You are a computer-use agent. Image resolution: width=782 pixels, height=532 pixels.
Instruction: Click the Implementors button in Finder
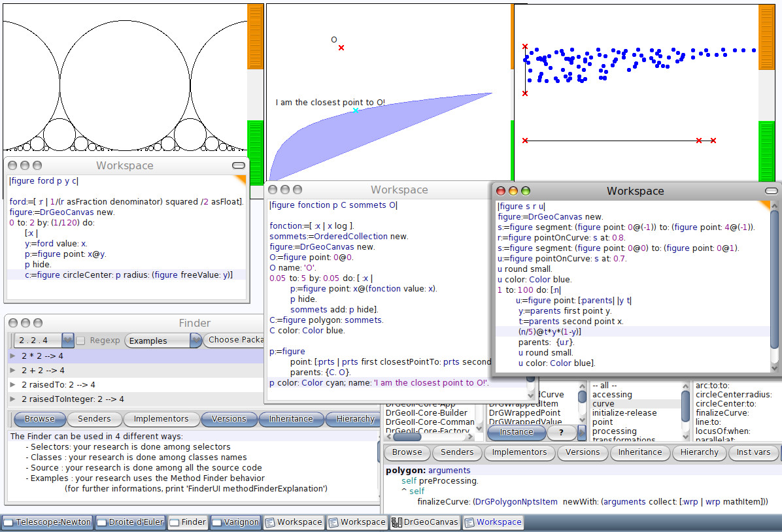[161, 419]
